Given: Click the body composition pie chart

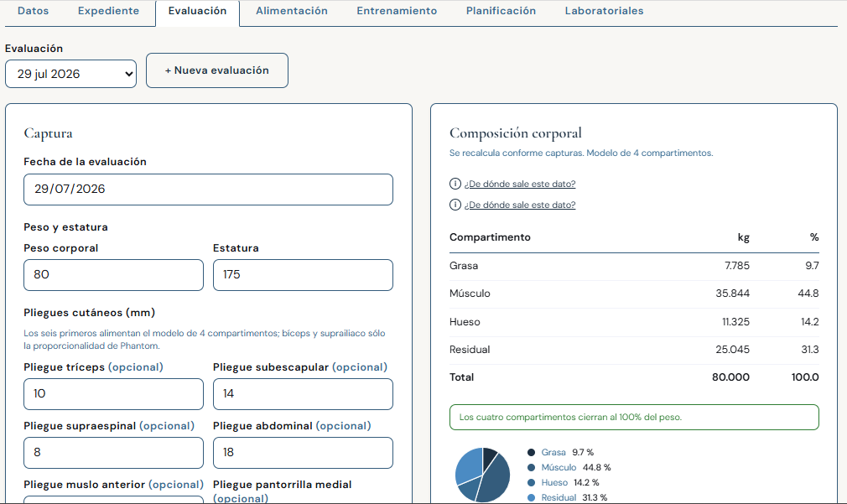Looking at the screenshot, I should coord(483,475).
